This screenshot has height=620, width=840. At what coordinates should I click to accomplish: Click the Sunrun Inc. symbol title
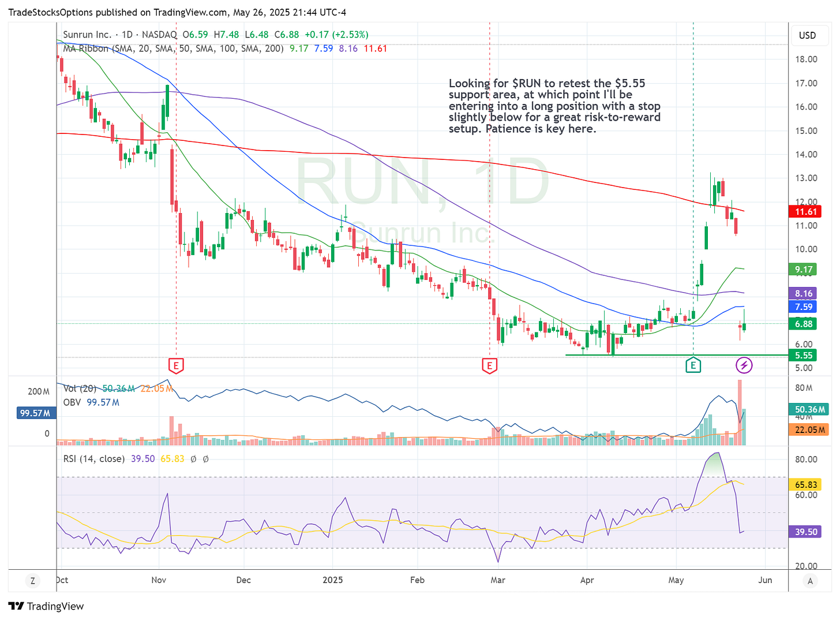87,35
